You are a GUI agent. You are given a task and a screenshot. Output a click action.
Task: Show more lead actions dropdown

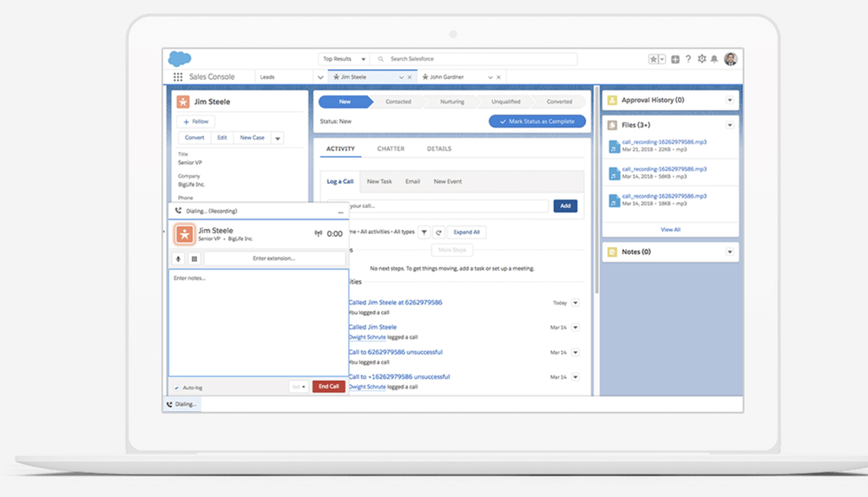tap(278, 139)
